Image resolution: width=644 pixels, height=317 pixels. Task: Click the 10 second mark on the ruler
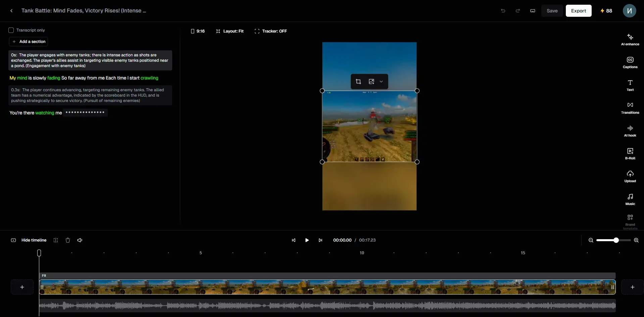[362, 253]
